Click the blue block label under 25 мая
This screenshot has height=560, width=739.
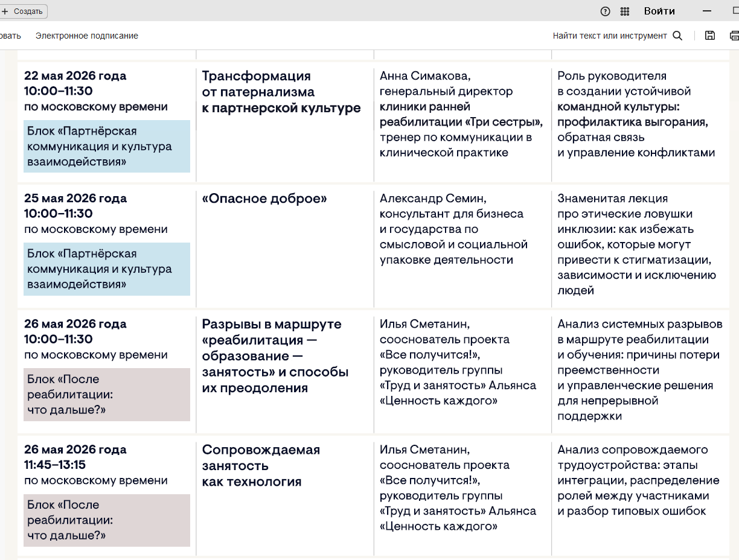click(106, 269)
